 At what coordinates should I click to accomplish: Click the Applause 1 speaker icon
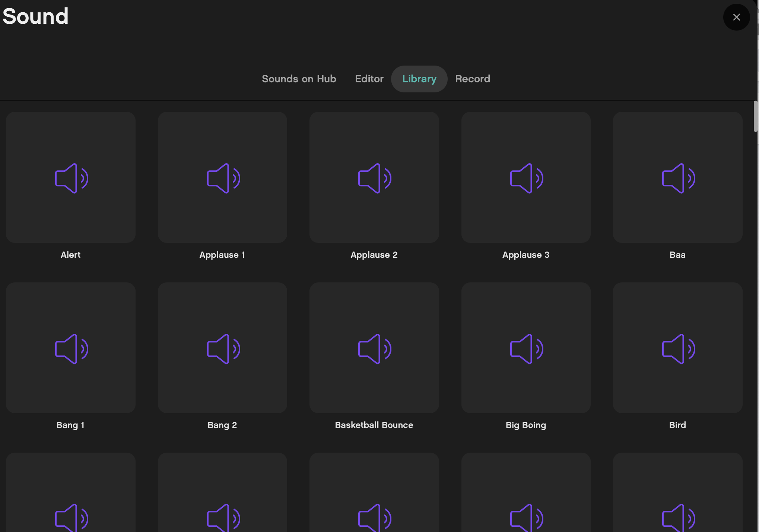[223, 178]
